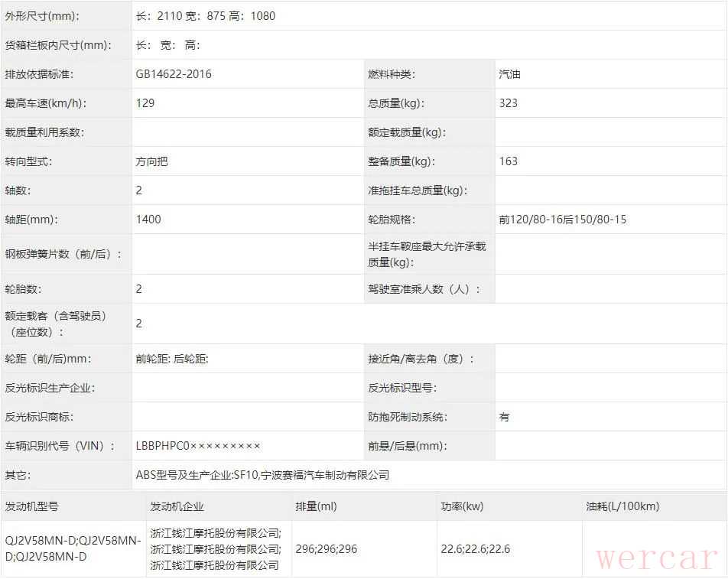Click the dimensions value 长:2110 宽:875 高:1080
Screen dimensions: 728x579
[205, 16]
